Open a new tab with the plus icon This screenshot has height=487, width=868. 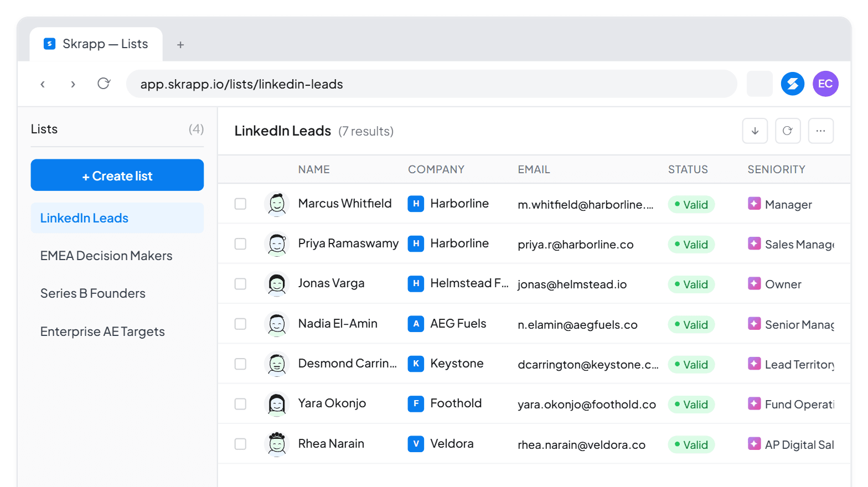pyautogui.click(x=180, y=45)
